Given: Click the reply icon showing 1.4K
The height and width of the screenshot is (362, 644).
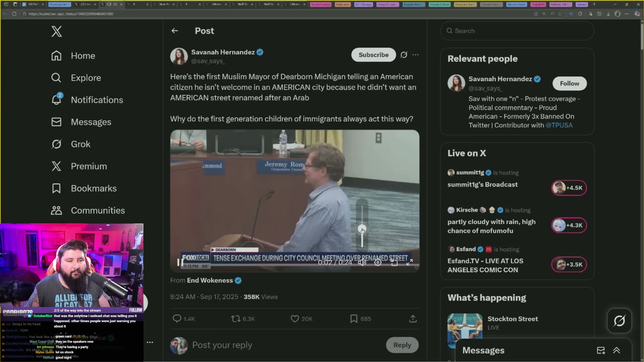Looking at the screenshot, I should 183,319.
